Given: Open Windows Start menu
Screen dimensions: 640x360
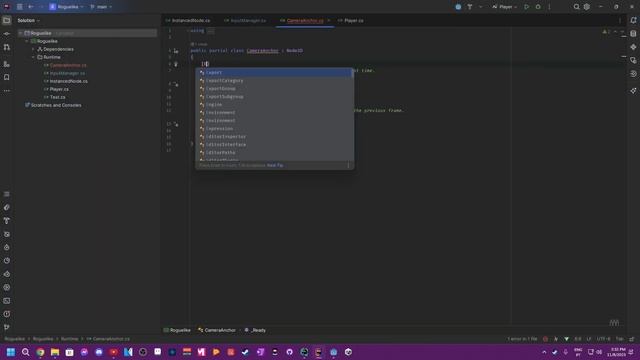Looking at the screenshot, I should pyautogui.click(x=11, y=352).
